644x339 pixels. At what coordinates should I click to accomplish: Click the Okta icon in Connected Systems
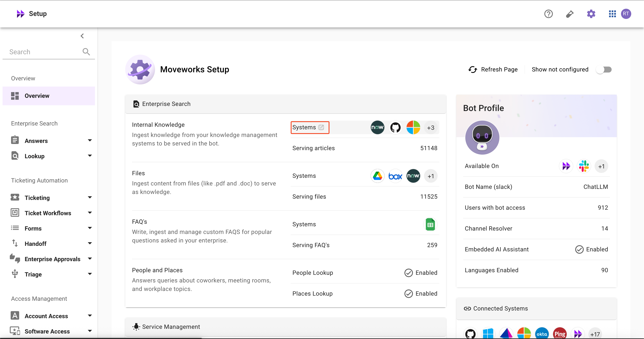542,334
